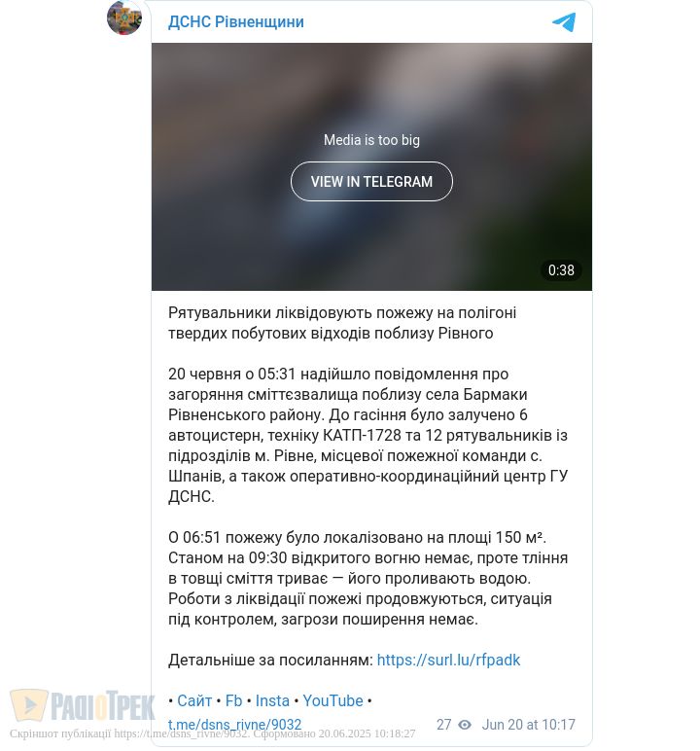Screen dimensions: 700x751
Task: Click the RadioTrek play logo icon
Action: pos(29,705)
